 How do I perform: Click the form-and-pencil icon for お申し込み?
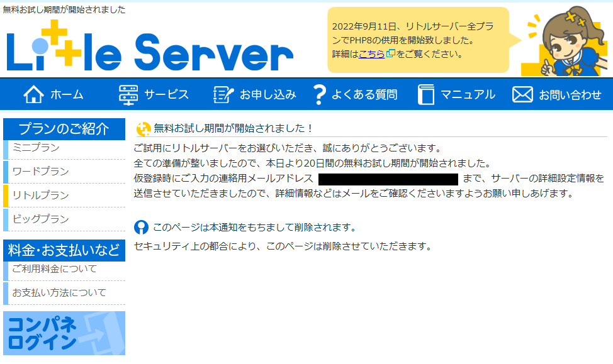pos(223,94)
